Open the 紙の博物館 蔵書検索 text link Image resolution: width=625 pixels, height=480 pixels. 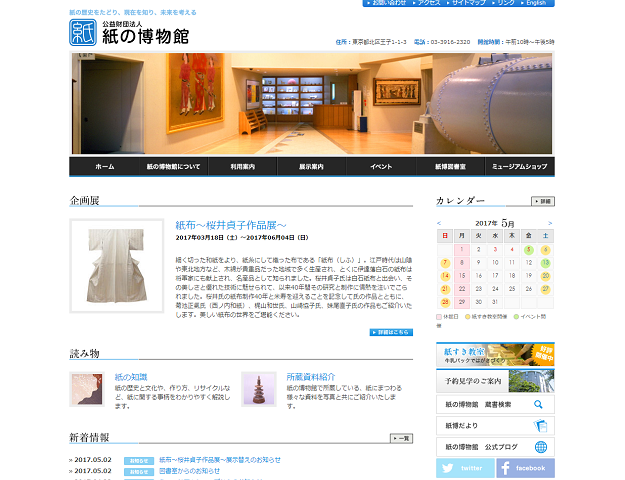(478, 405)
